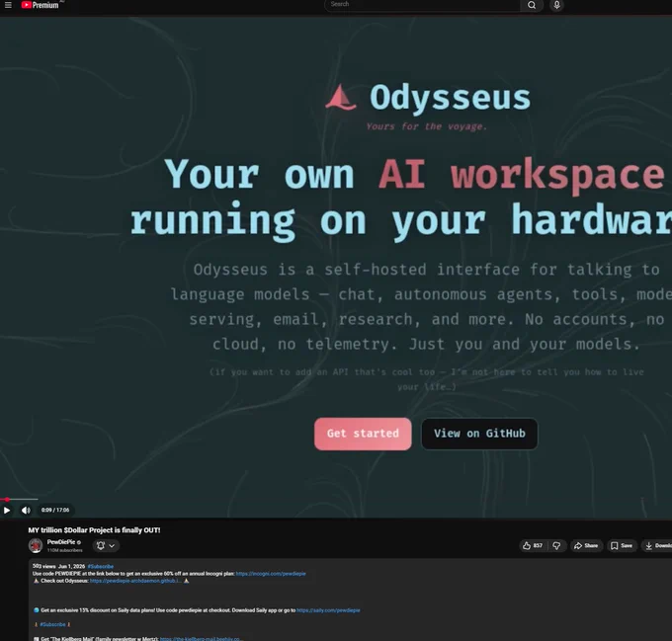Seek along the red video progress bar

pos(19,500)
